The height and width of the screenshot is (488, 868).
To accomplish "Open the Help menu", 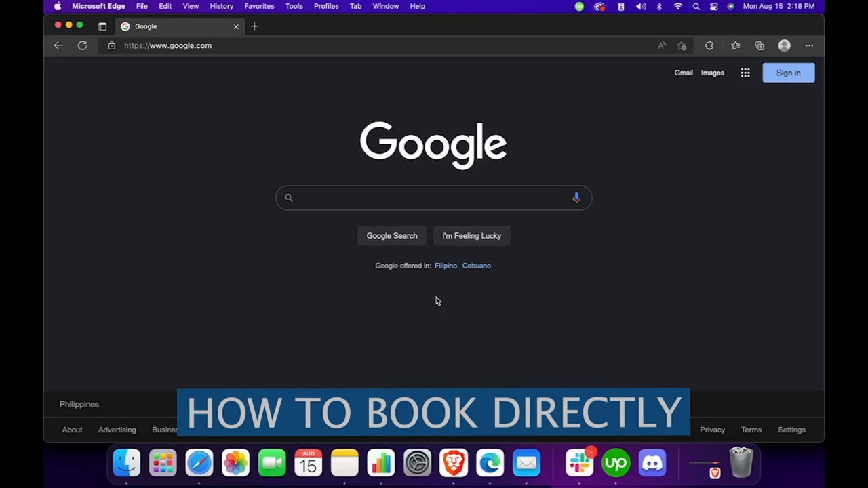I will pyautogui.click(x=418, y=6).
